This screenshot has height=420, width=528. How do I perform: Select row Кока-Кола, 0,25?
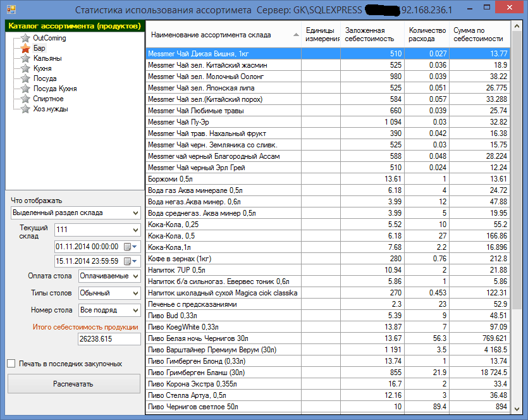point(328,225)
